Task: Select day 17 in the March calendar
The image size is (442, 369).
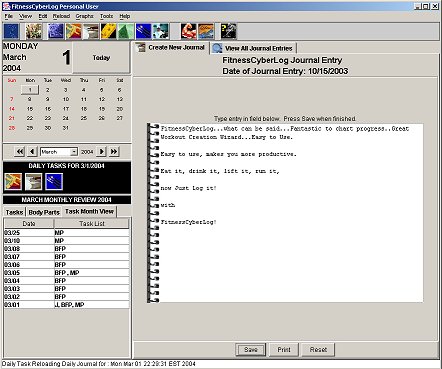Action: [66, 109]
